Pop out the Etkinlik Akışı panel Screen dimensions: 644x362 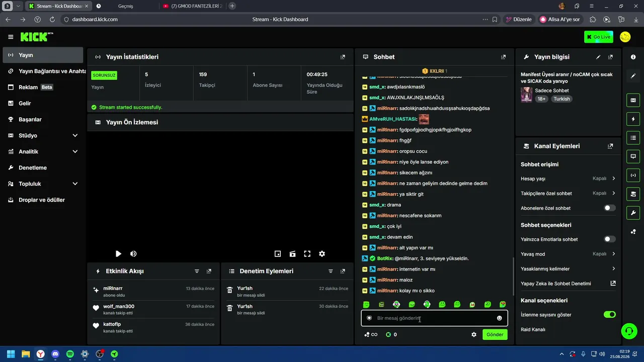(209, 271)
